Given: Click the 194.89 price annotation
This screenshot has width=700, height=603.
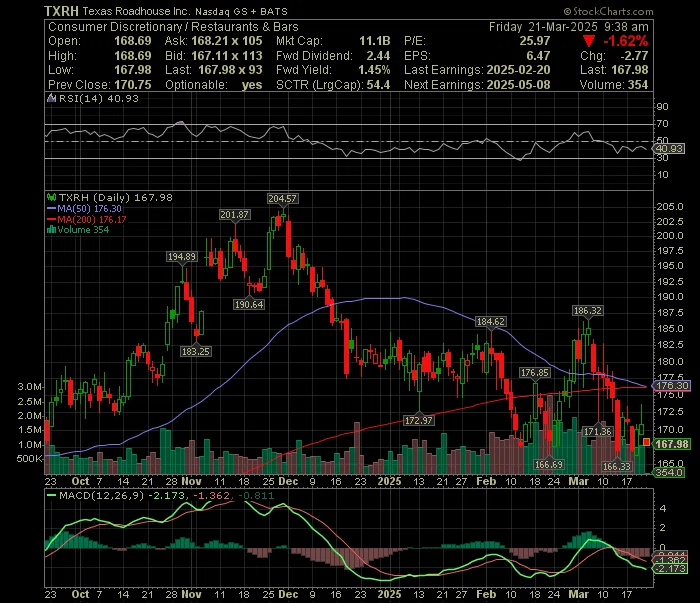Looking at the screenshot, I should tap(182, 257).
